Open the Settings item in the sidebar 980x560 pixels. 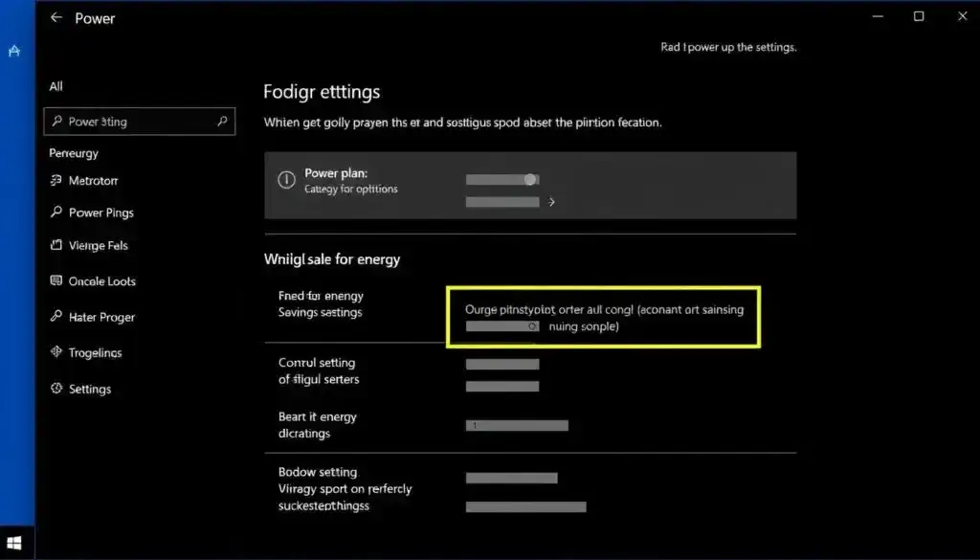coord(89,389)
